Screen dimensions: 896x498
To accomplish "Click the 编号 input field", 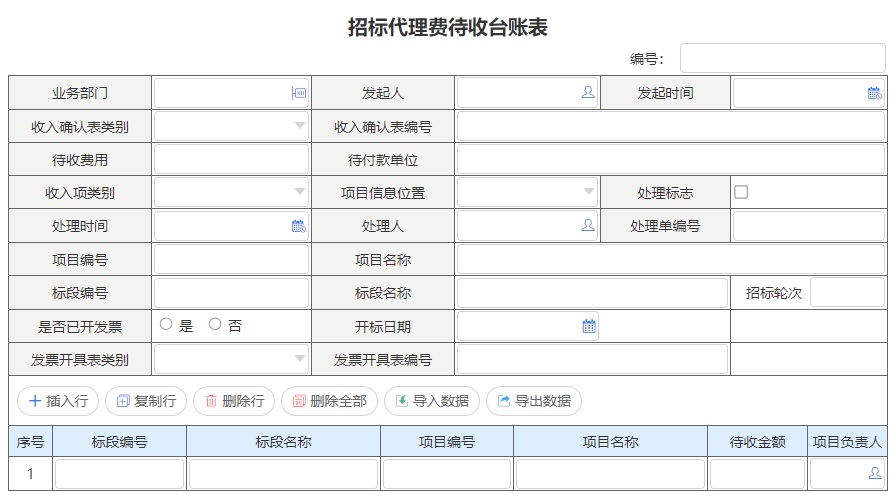I will pos(782,59).
